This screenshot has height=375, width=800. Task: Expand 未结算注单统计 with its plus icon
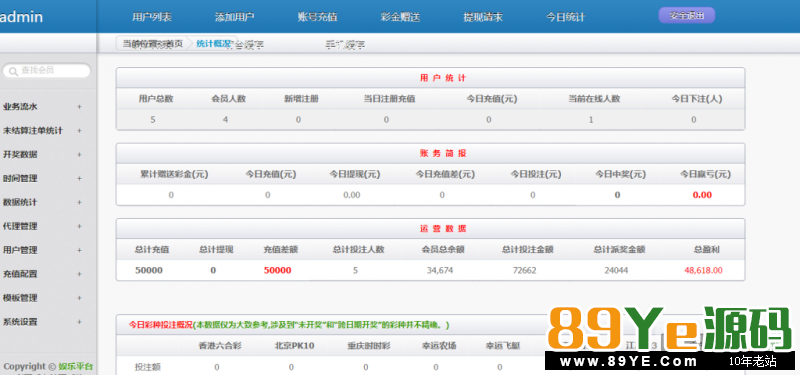(79, 131)
